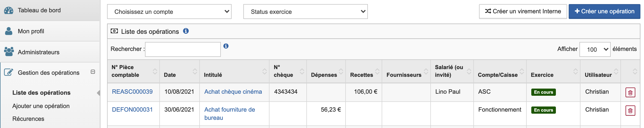Viewport: 644px width, 128px height.
Task: Change the Afficher 100 éléments selector
Action: [595, 49]
